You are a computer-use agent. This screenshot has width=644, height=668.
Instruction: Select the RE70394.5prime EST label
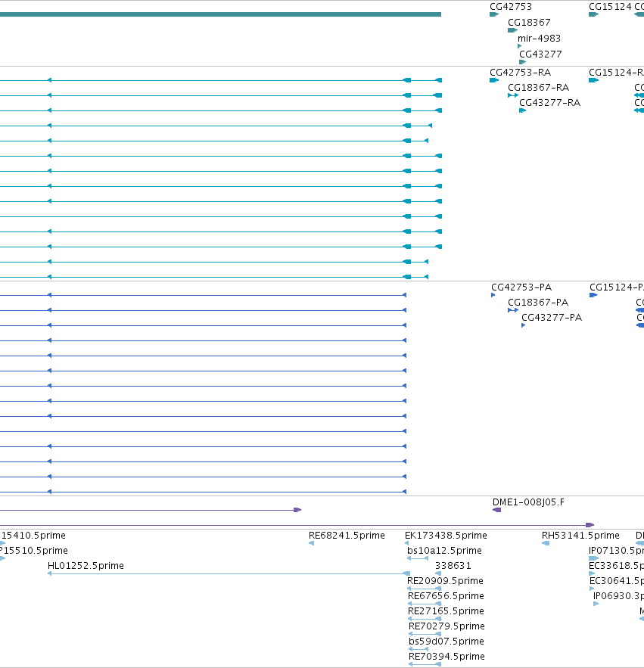coord(446,657)
